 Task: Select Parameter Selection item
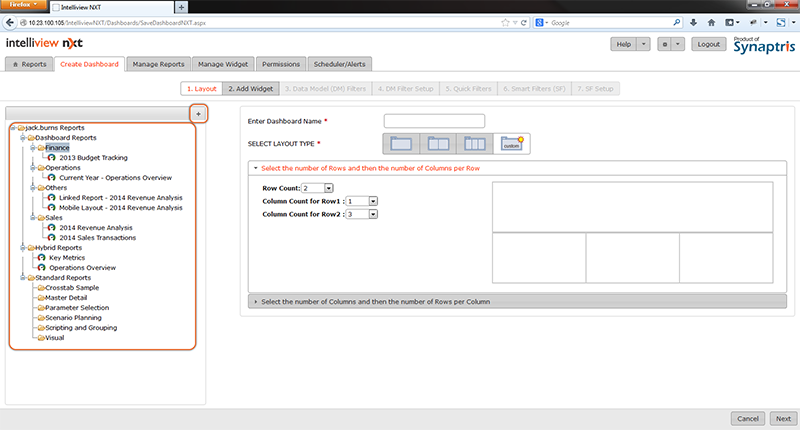point(77,308)
